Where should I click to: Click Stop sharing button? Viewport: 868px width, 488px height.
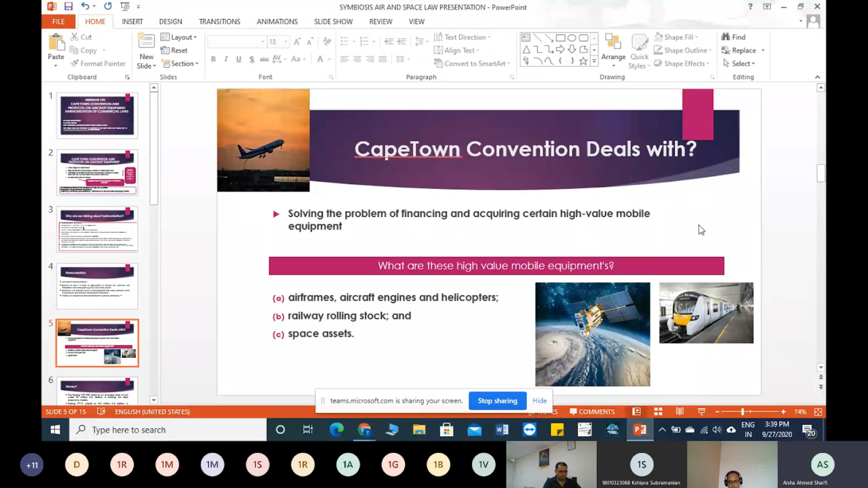tap(497, 401)
